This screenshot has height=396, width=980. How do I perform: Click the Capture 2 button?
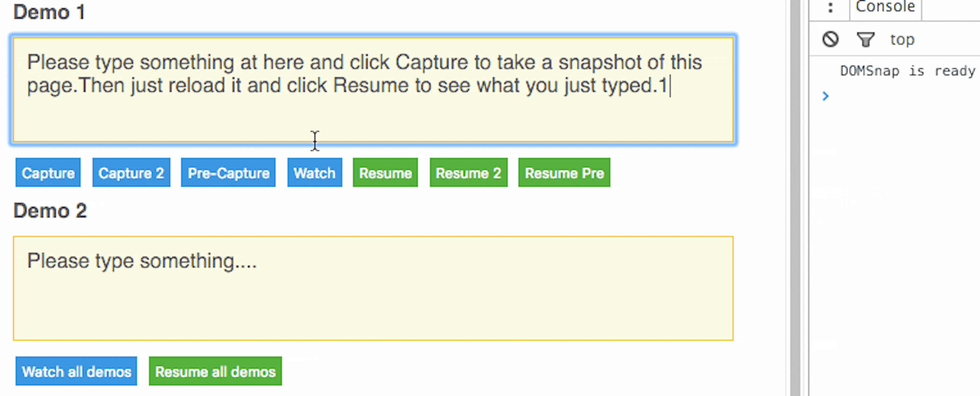[131, 173]
